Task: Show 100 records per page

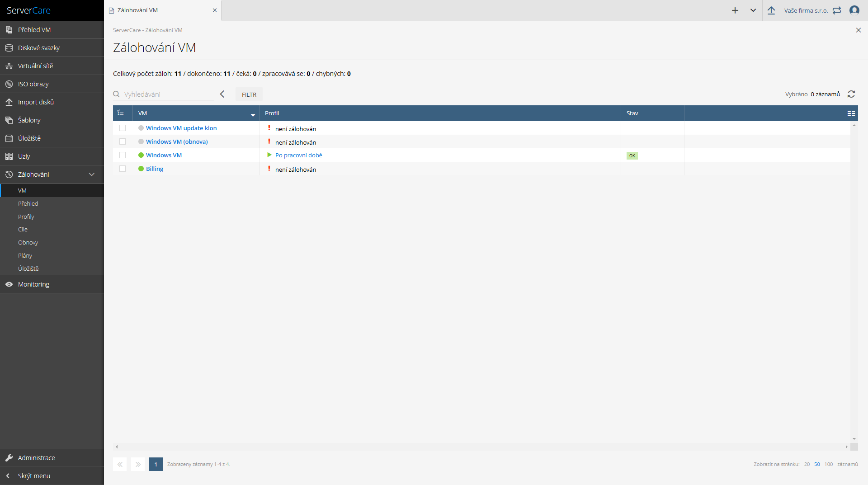Action: click(829, 464)
